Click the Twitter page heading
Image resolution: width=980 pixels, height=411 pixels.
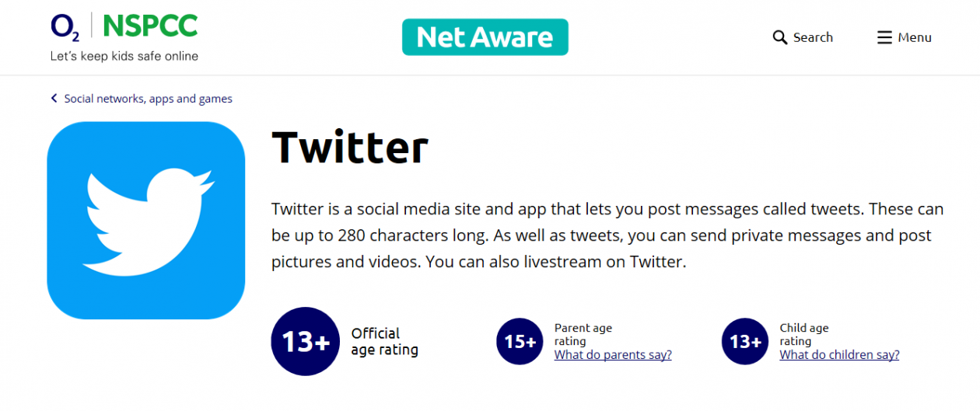coord(350,146)
